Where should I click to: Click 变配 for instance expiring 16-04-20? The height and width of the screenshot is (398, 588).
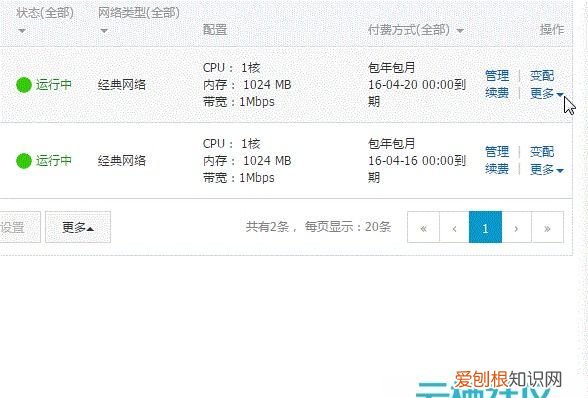point(542,76)
